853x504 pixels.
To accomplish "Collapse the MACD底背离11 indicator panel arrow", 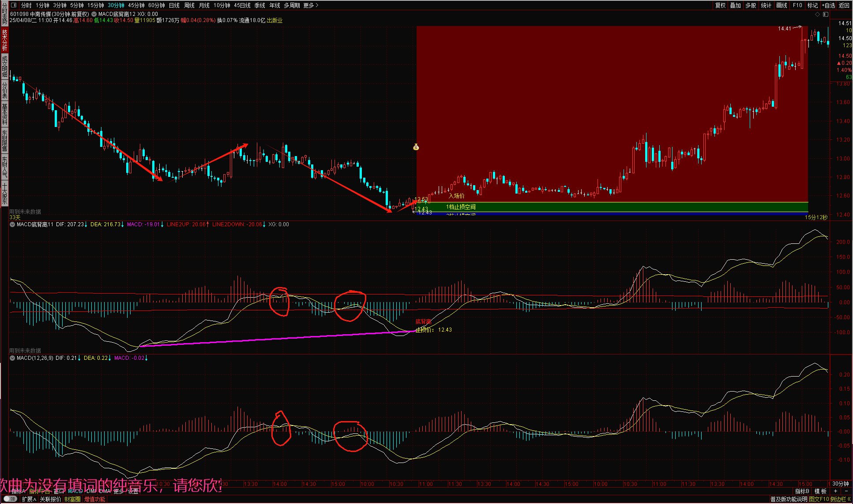I will [x=12, y=224].
